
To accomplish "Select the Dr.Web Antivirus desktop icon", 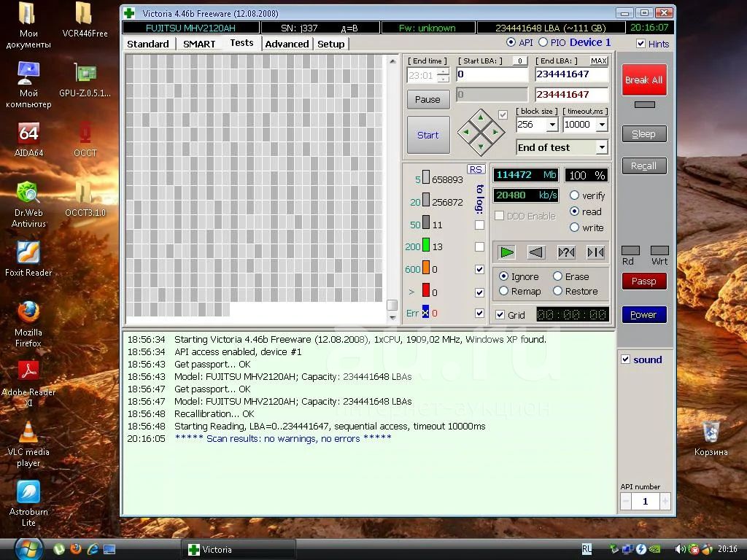I will click(x=28, y=205).
